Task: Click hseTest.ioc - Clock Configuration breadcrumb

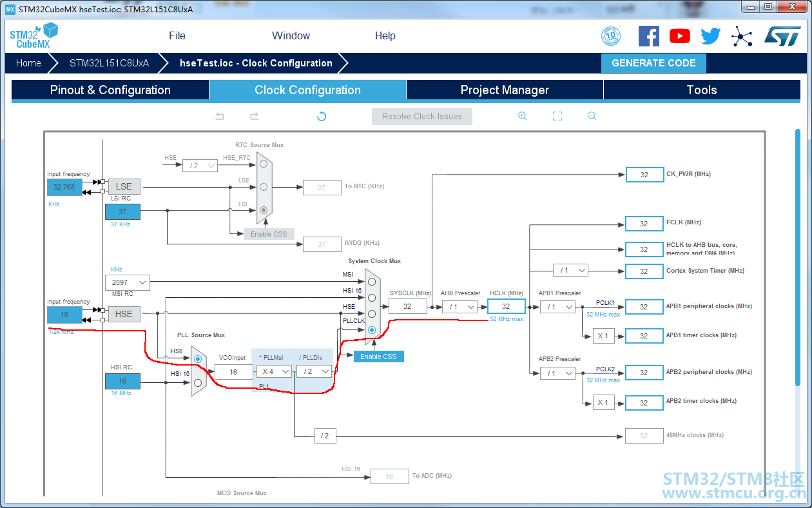Action: tap(256, 63)
